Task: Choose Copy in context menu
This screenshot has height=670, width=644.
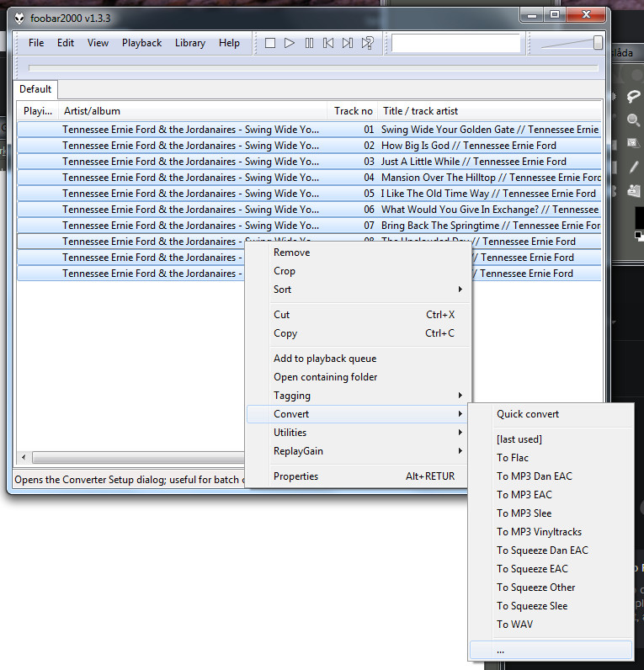Action: click(x=359, y=332)
